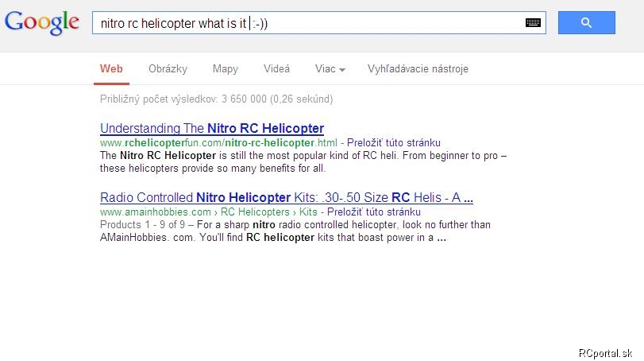Screen dimensions: 644x361
Task: Click Preložiť túto stránku for rchelicopterfun result
Action: pyautogui.click(x=393, y=142)
